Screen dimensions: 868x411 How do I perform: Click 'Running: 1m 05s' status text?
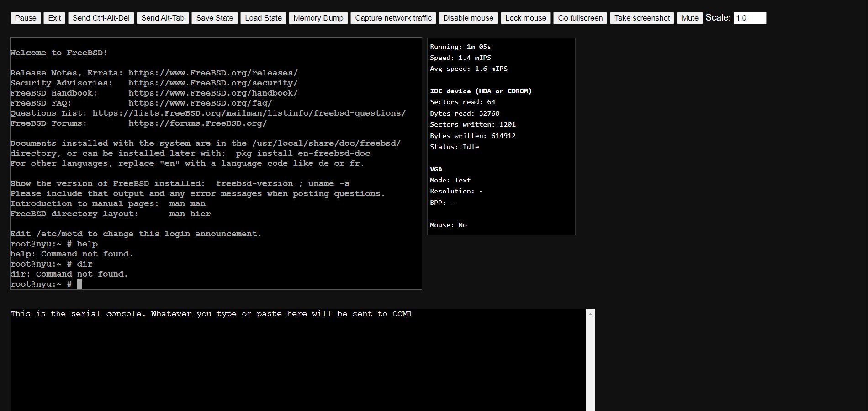(460, 47)
